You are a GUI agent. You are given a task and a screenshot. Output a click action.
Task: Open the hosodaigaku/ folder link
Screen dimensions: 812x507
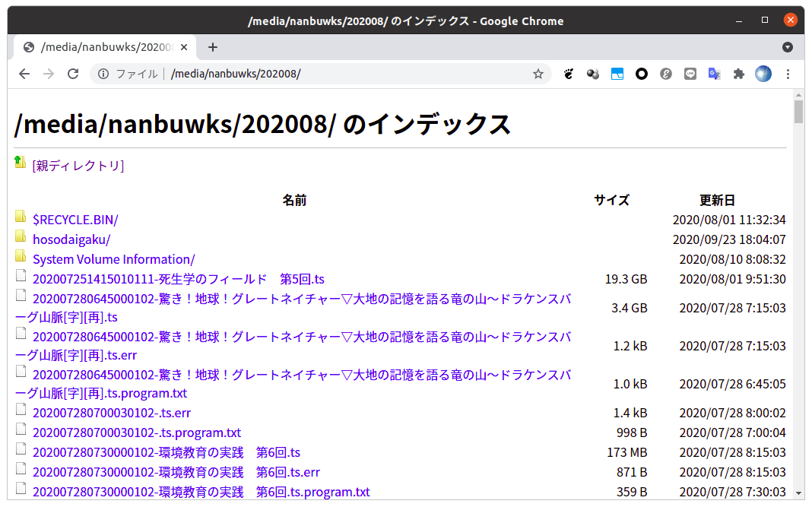[x=71, y=239]
